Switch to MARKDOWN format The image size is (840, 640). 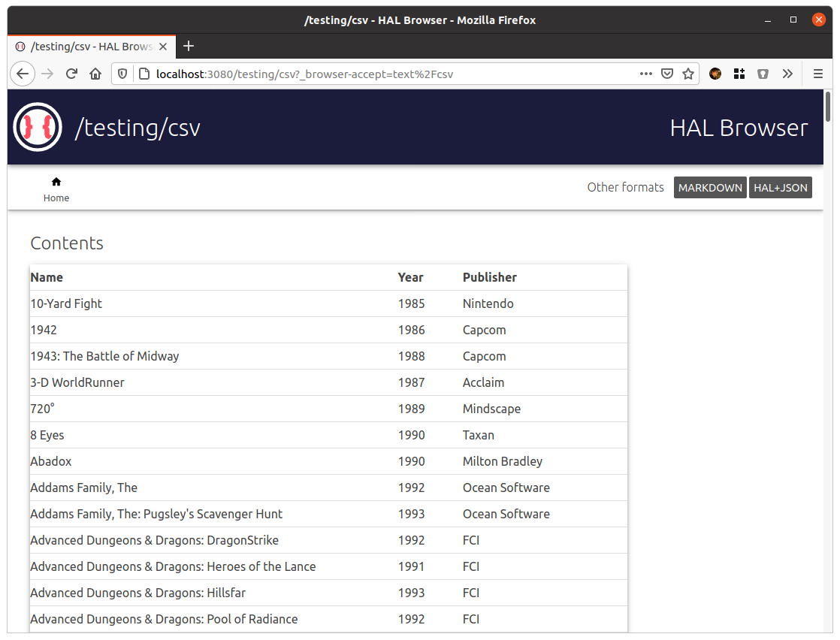click(x=710, y=188)
